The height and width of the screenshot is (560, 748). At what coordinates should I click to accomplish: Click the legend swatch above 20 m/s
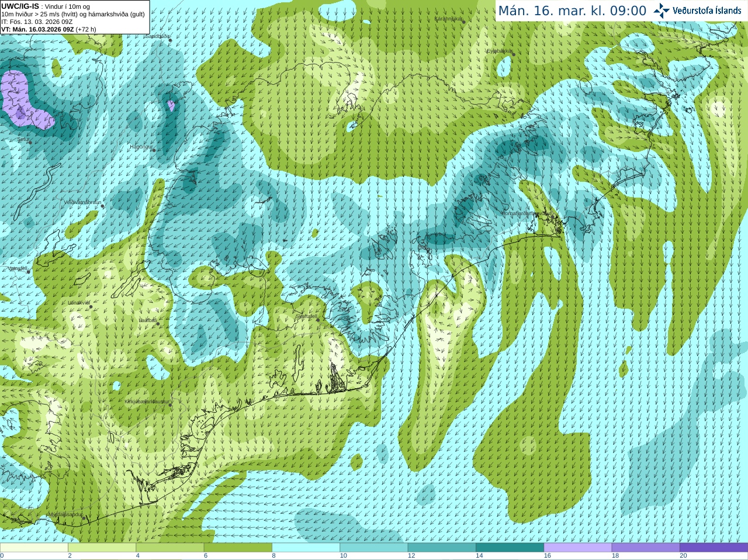point(714,548)
